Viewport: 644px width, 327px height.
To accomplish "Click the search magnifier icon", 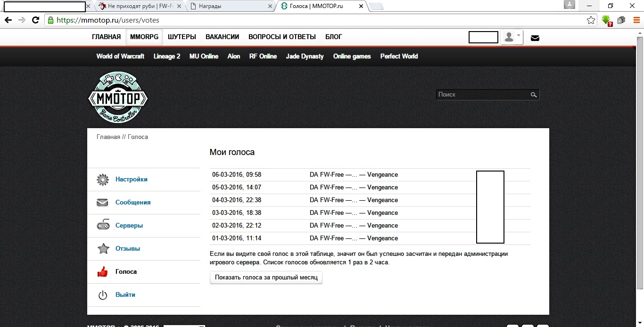I will [x=533, y=95].
